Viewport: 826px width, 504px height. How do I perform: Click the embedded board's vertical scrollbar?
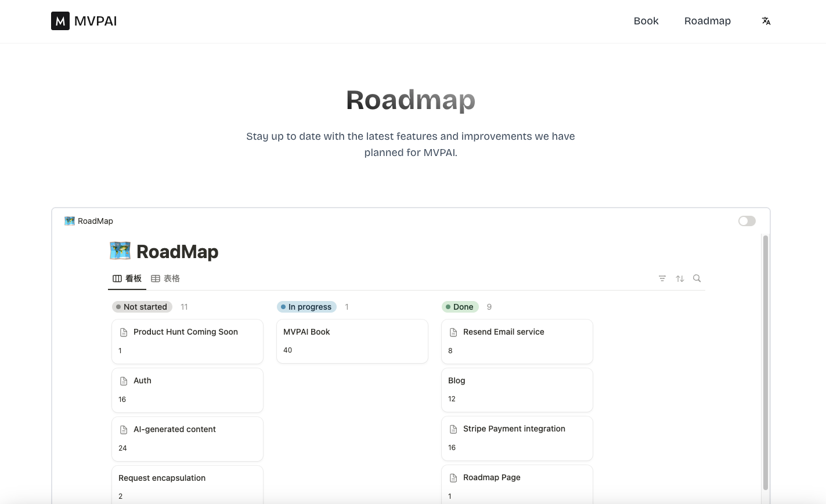766,363
